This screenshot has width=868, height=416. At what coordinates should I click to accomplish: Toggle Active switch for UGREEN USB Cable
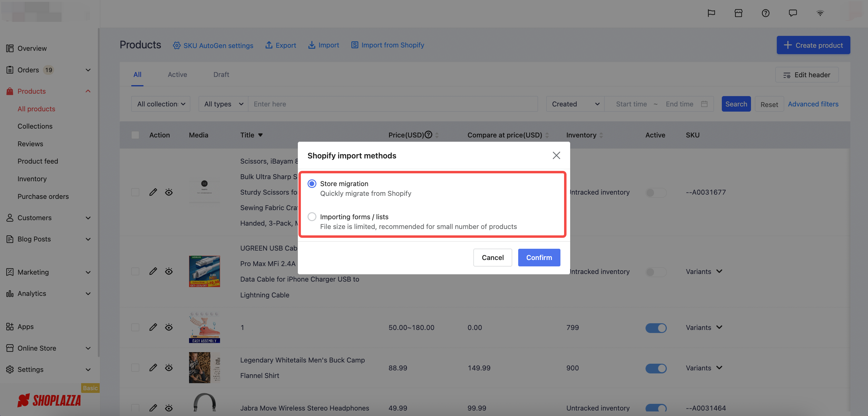click(656, 272)
